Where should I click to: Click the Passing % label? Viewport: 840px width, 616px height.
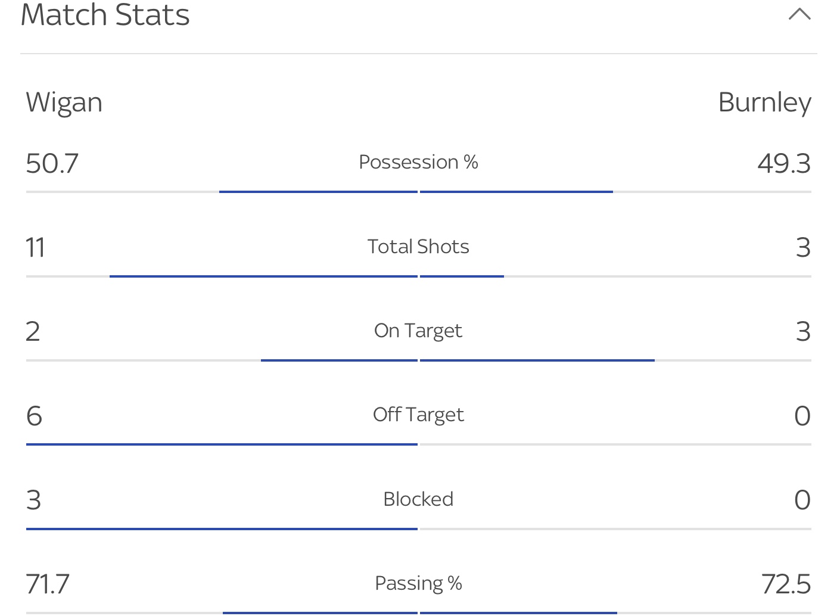coord(418,583)
